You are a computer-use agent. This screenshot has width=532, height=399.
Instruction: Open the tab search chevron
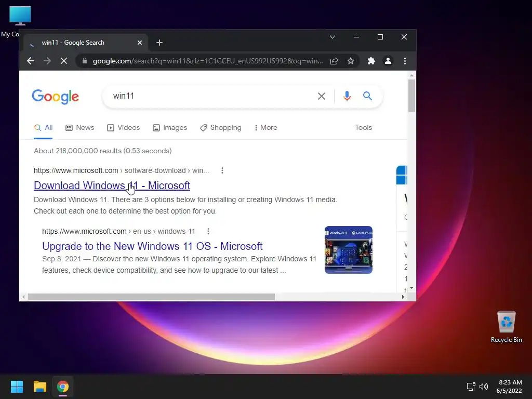pos(332,37)
